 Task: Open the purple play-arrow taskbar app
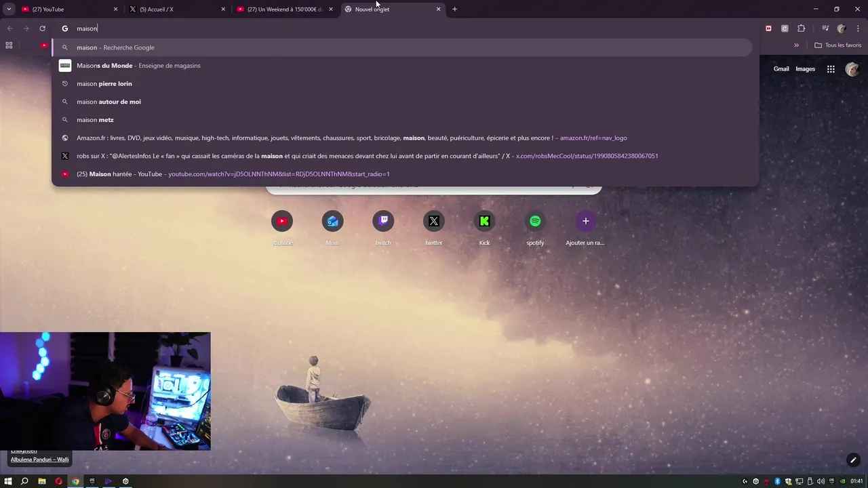coord(108,481)
